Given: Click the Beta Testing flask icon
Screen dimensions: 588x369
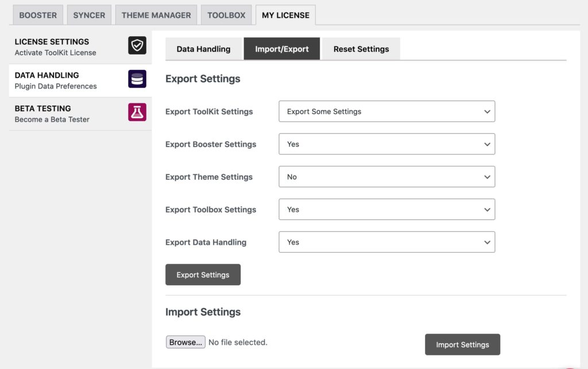Looking at the screenshot, I should (x=137, y=112).
